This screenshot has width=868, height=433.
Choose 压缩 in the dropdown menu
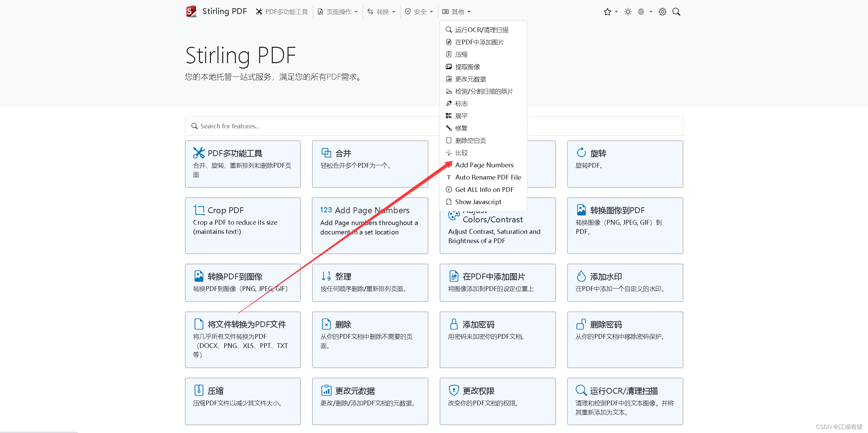pos(483,55)
